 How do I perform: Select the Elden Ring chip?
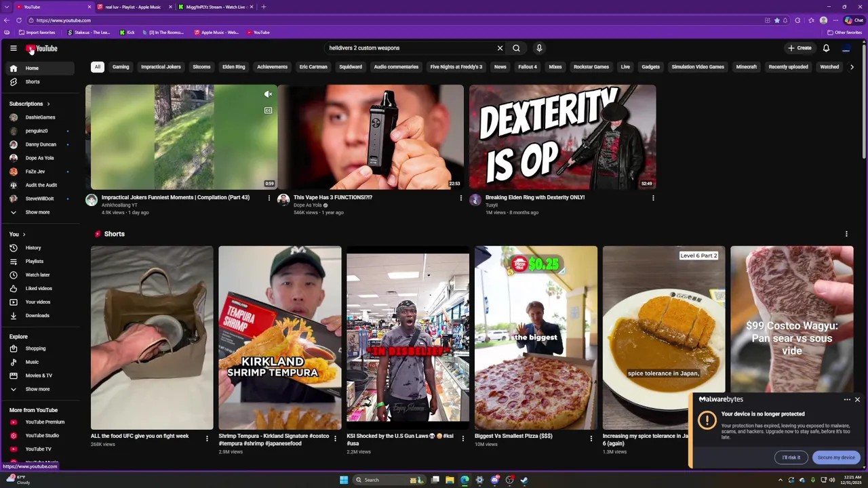tap(234, 66)
